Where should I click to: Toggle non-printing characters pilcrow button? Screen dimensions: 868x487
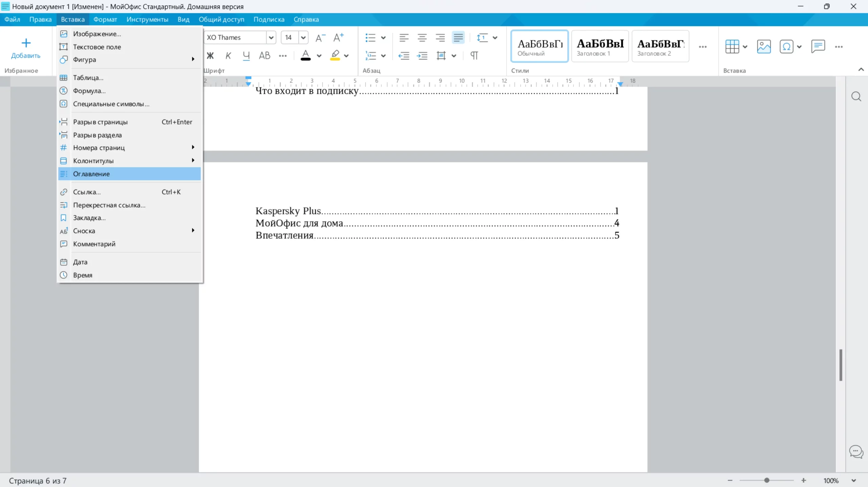click(474, 56)
